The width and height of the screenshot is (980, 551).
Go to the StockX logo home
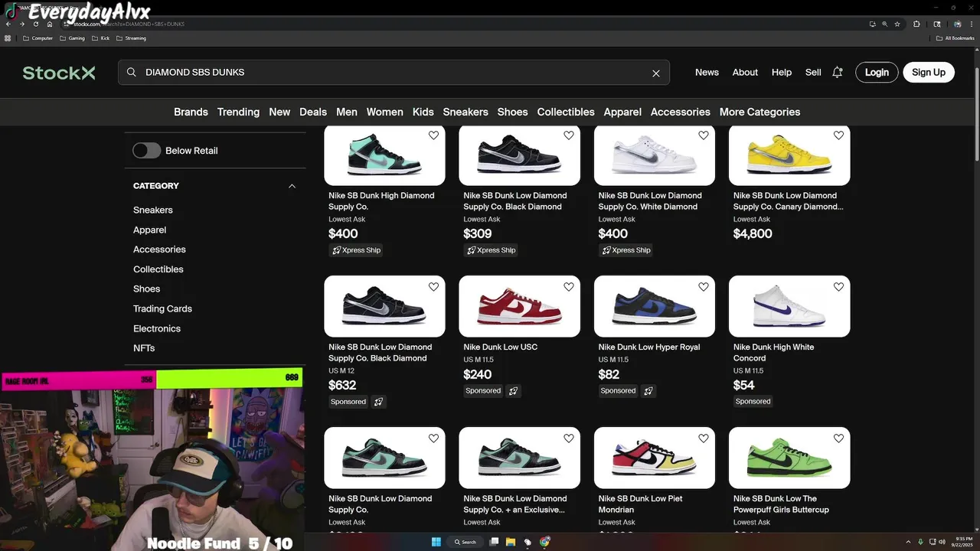click(59, 73)
